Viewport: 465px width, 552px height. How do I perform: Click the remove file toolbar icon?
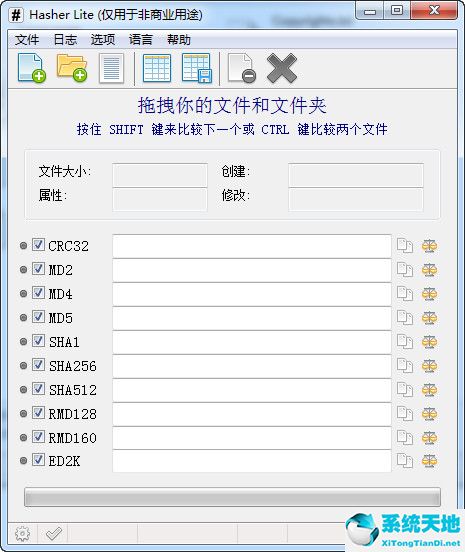242,68
